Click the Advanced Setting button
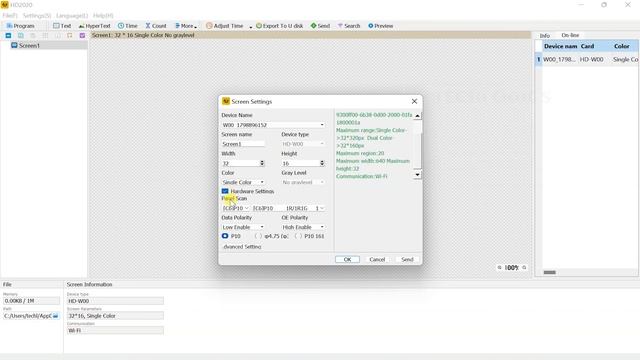640x360 pixels. click(242, 247)
